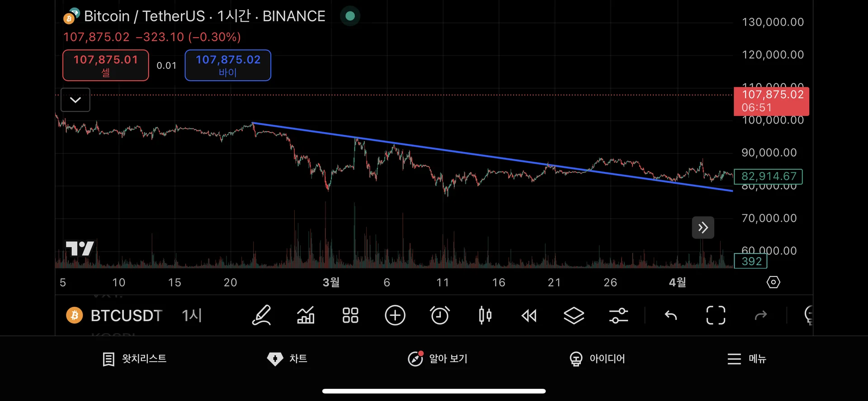Tap the add symbol plus icon
868x401 pixels.
coord(395,315)
